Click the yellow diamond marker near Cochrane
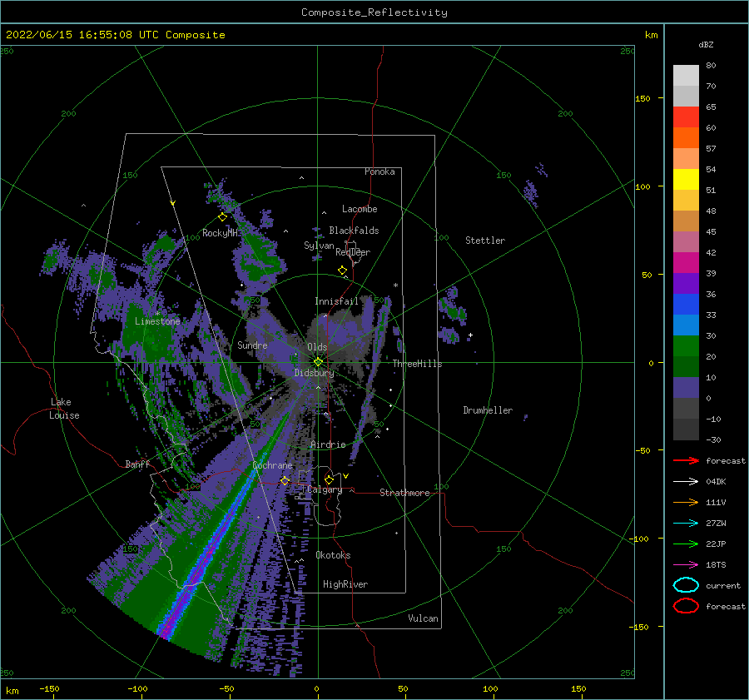This screenshot has height=700, width=749. pos(285,480)
